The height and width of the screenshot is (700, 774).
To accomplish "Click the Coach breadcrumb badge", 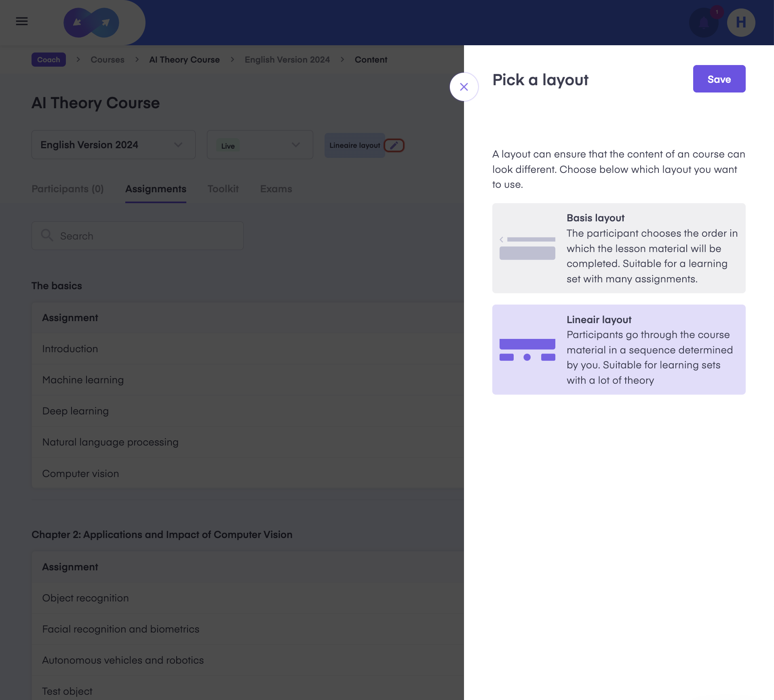I will (49, 60).
